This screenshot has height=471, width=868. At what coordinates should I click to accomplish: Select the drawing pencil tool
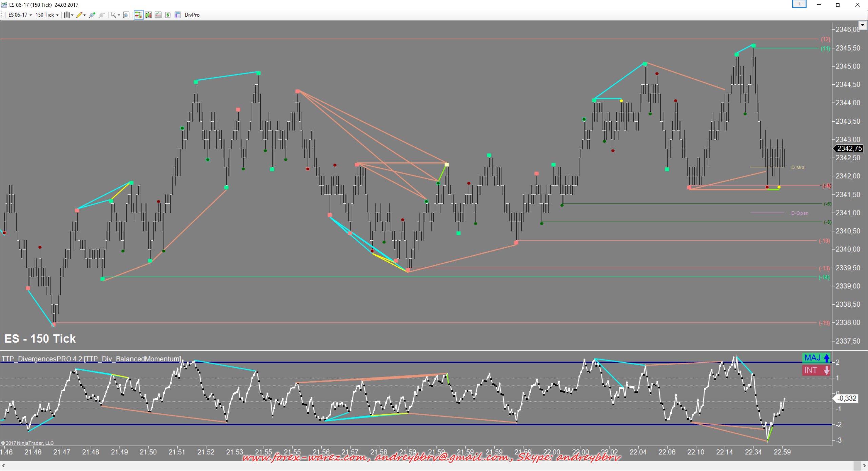79,15
